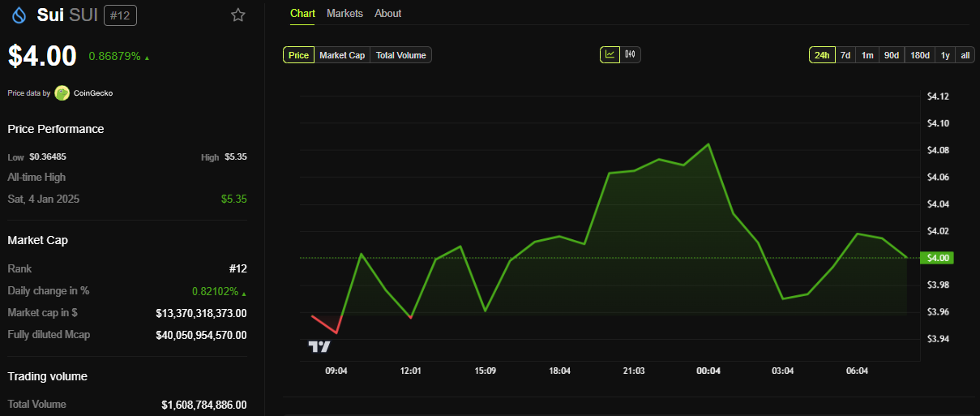Click the #12 rank badge near title
This screenshot has height=416, width=980.
121,15
